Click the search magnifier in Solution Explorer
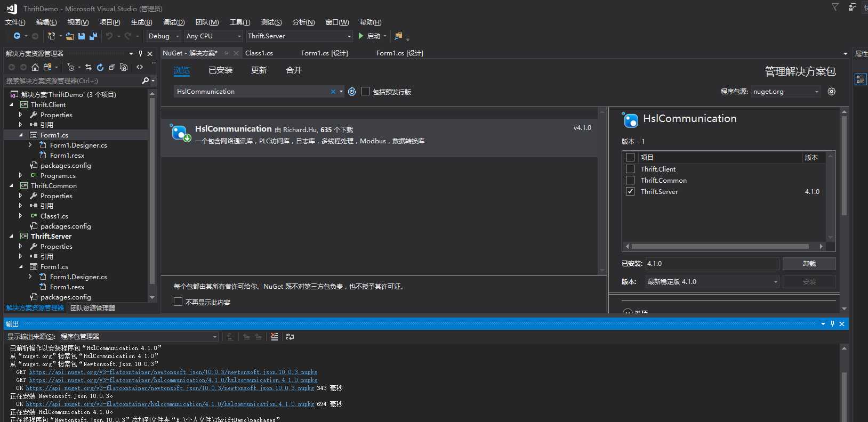868x422 pixels. click(x=145, y=80)
